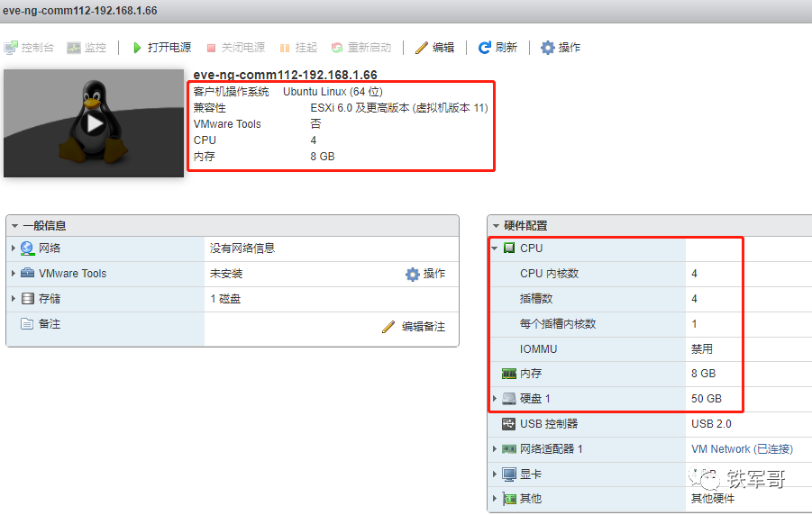Expand the 存储 row
The width and height of the screenshot is (812, 515).
point(13,299)
